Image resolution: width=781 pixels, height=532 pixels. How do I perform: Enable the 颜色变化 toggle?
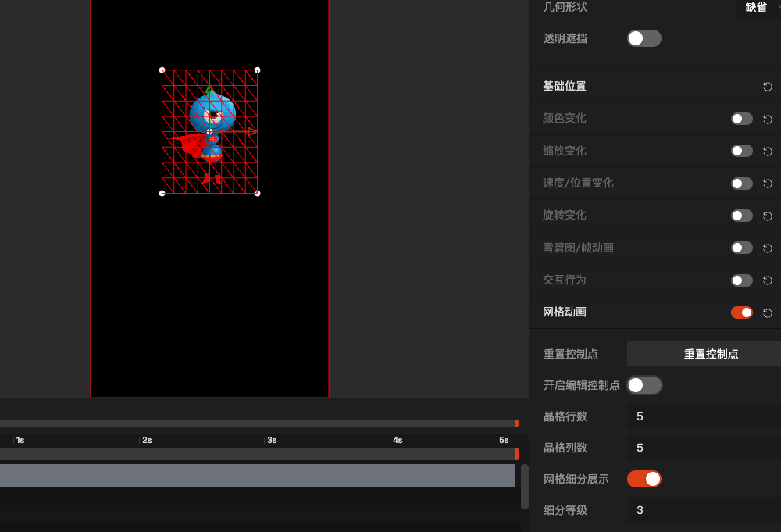click(742, 119)
